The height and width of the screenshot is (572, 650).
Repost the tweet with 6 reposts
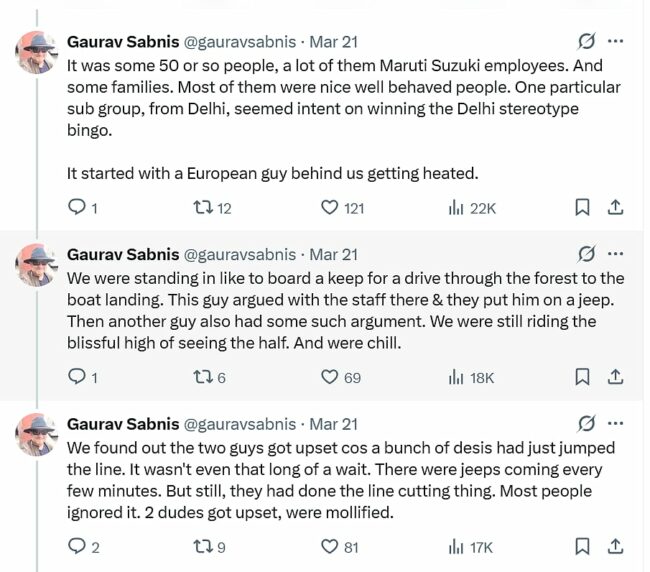[x=200, y=377]
